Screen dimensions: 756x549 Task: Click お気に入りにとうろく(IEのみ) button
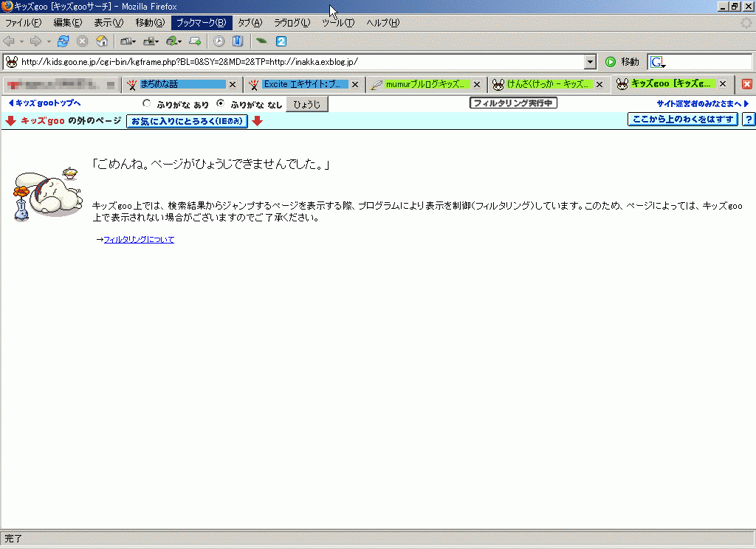(x=187, y=121)
